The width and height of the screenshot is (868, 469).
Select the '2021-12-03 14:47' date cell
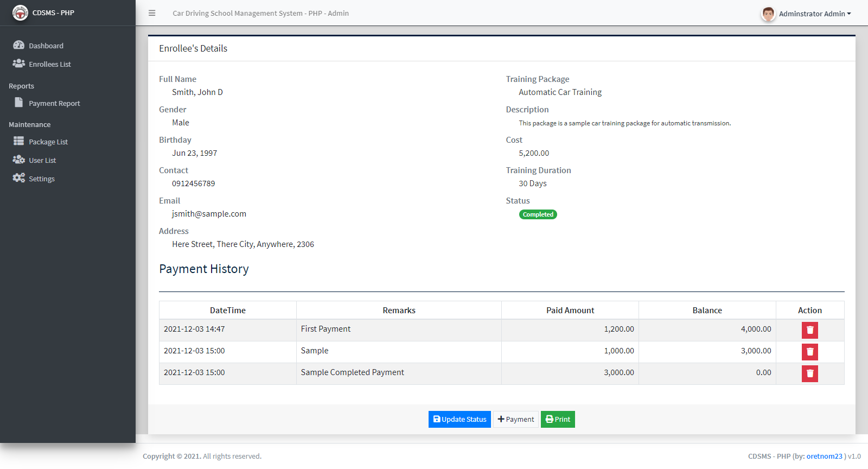(x=228, y=330)
